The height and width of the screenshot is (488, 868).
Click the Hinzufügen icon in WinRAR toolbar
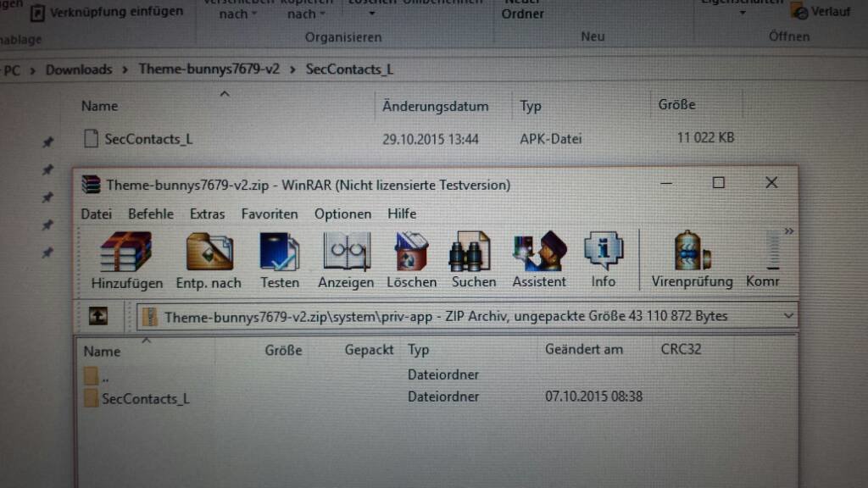[x=127, y=260]
